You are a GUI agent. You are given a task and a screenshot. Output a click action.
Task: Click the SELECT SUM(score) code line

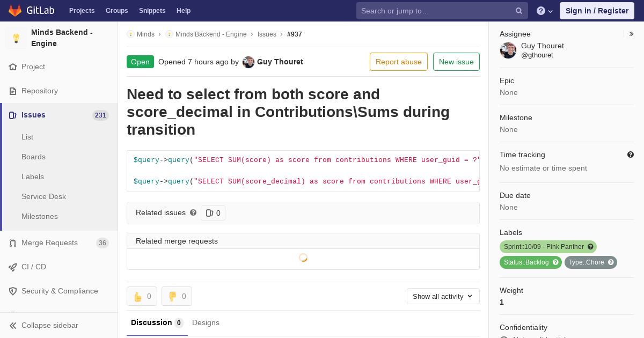(306, 160)
